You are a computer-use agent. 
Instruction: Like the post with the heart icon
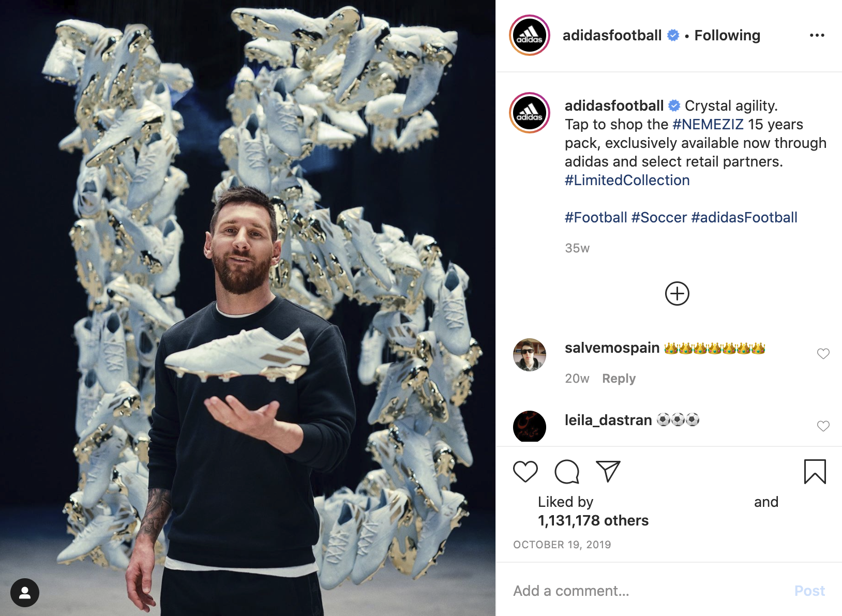(525, 471)
